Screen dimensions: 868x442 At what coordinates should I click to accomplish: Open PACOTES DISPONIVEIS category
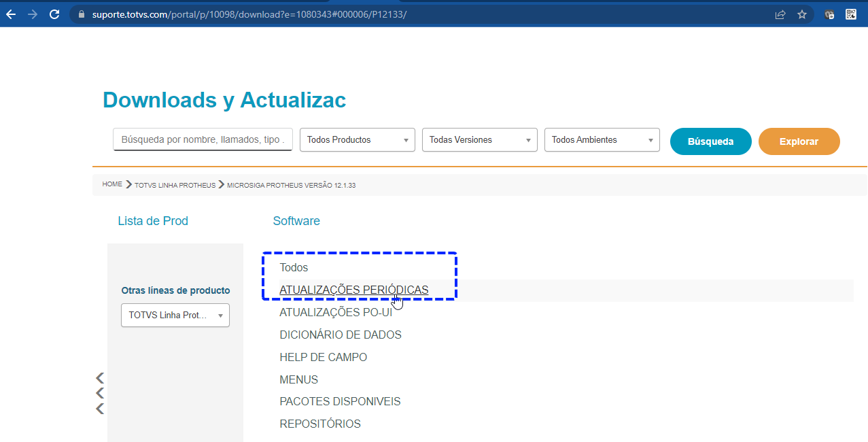[340, 401]
